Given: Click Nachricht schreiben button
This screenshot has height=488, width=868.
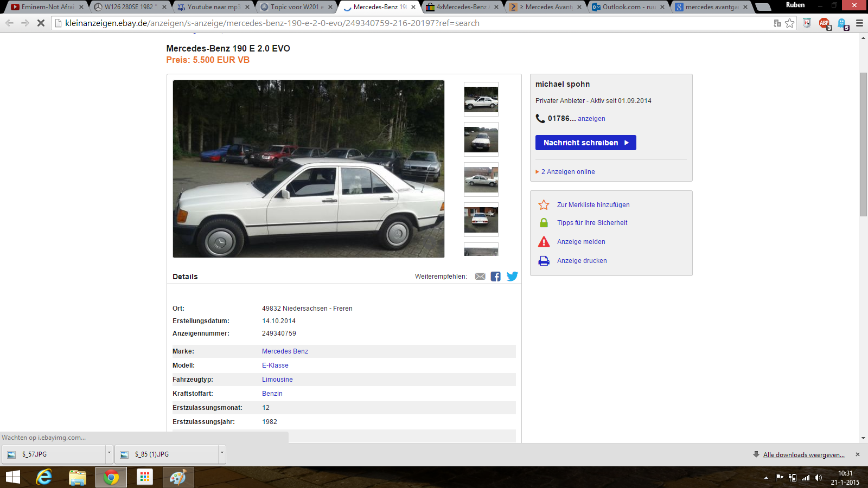Looking at the screenshot, I should (586, 143).
